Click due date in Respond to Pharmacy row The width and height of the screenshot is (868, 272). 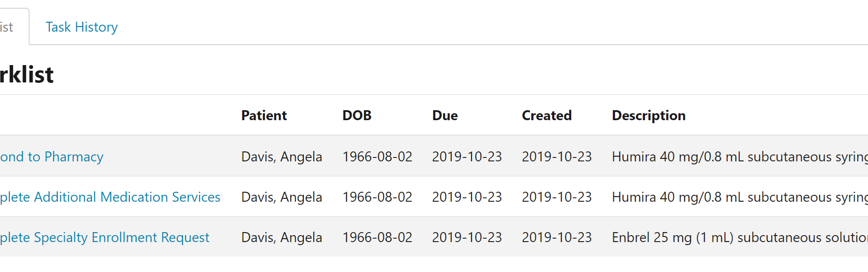pos(467,157)
